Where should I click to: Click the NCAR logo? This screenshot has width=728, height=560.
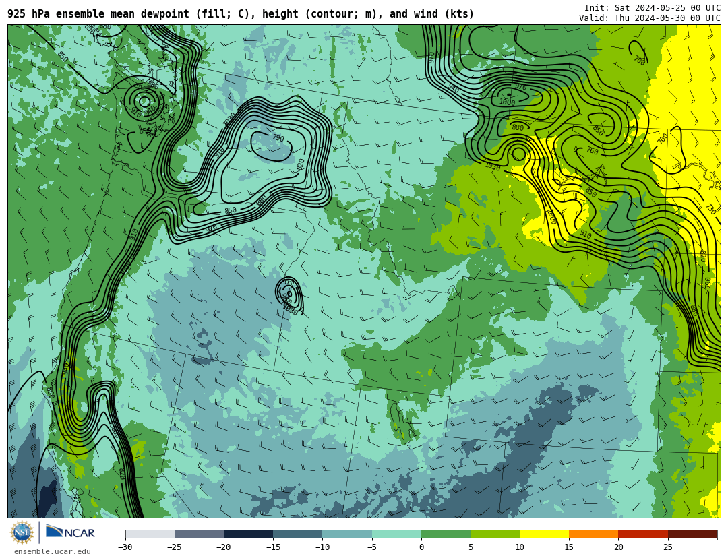point(70,532)
